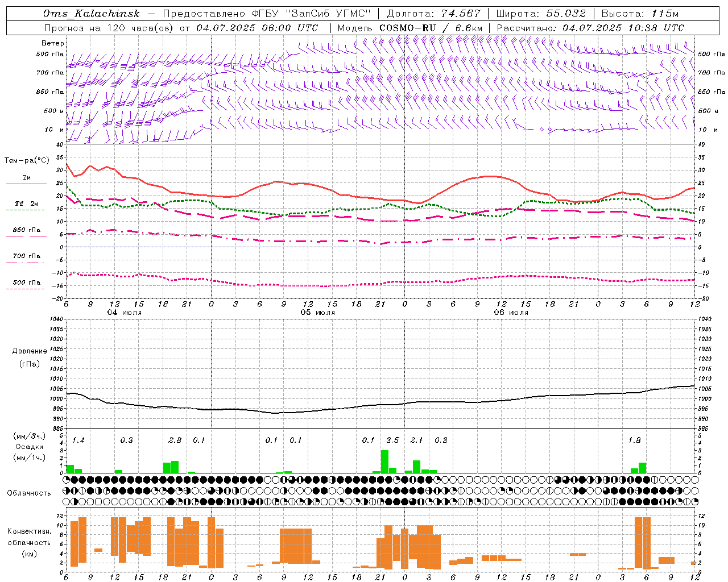The image size is (728, 582).
Task: Select the latitude value Широта: 55.032
Action: (x=541, y=14)
